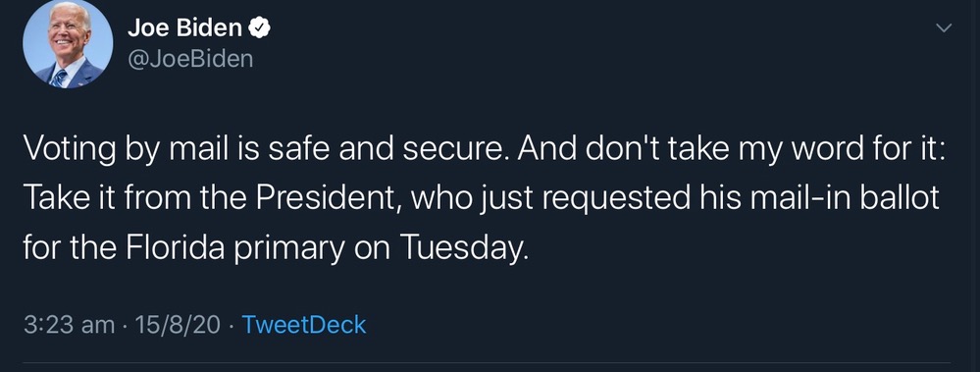Click the TweetDeck source link
The height and width of the screenshot is (372, 980).
pyautogui.click(x=304, y=325)
